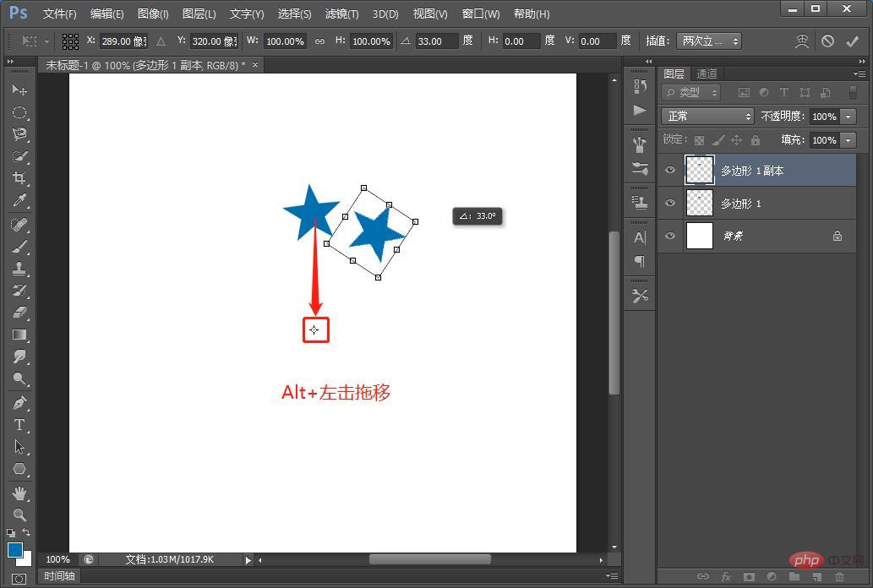
Task: Open the Paragraph panel icon
Action: (x=640, y=261)
